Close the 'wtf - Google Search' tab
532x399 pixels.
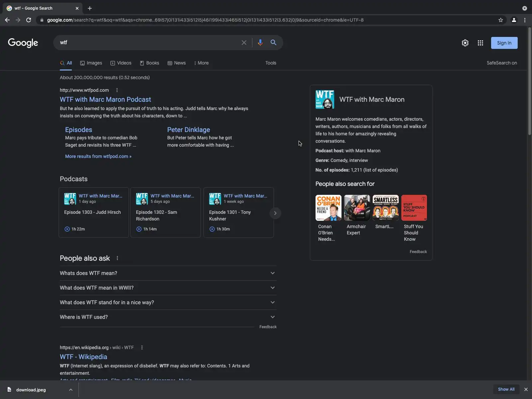(77, 8)
